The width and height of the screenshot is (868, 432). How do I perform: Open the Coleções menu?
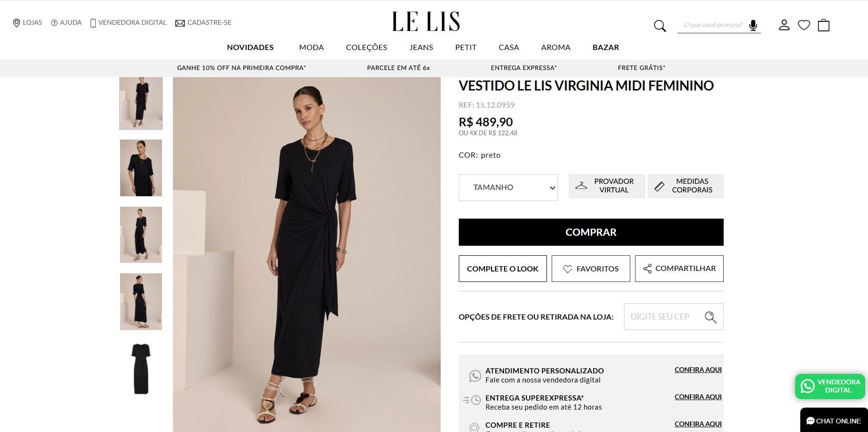(366, 47)
